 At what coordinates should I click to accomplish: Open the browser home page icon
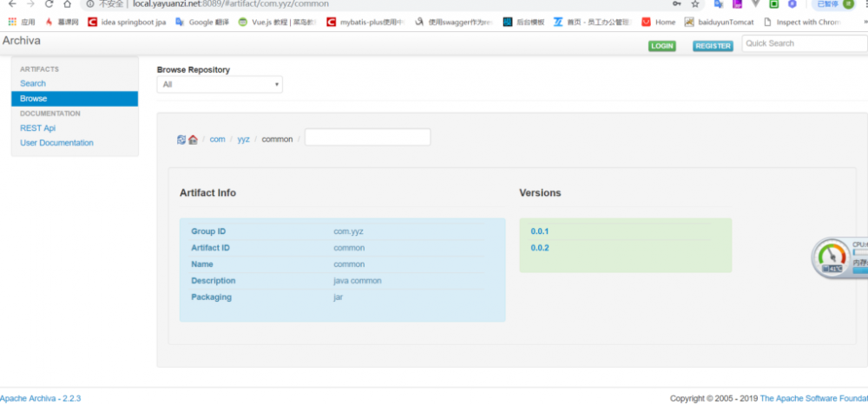click(x=67, y=3)
